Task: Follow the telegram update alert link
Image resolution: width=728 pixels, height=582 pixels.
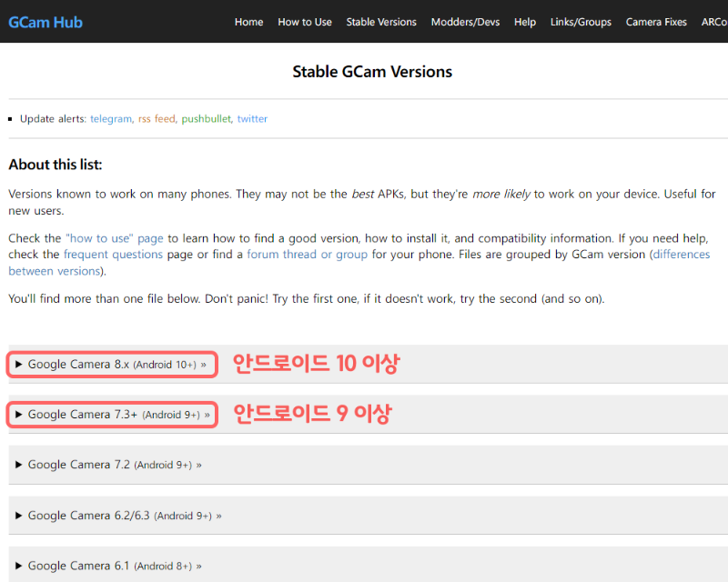Action: (x=111, y=119)
